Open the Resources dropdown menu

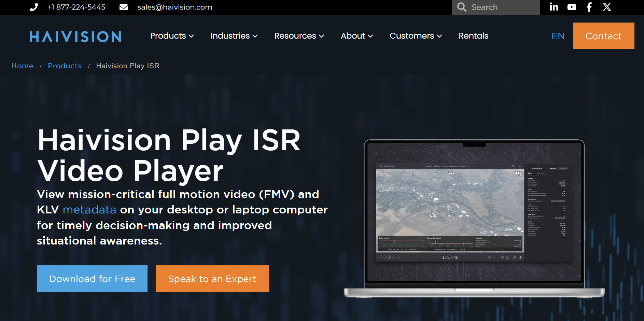[299, 36]
